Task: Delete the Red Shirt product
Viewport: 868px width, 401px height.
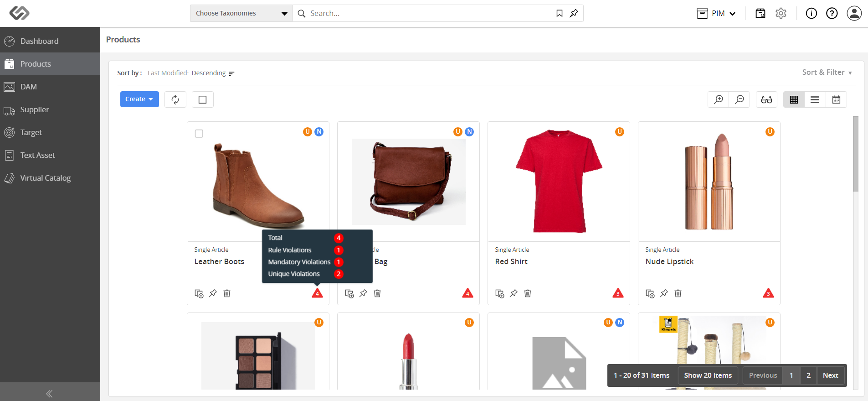Action: coord(528,293)
